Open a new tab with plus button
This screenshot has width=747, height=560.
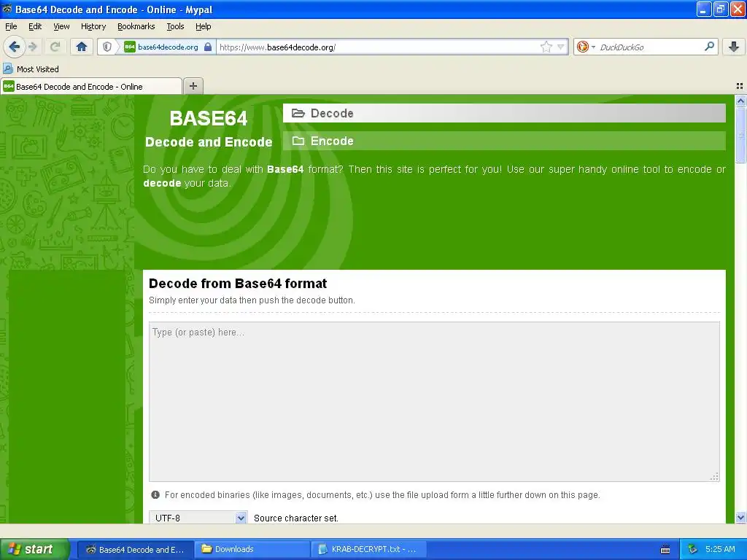point(193,86)
